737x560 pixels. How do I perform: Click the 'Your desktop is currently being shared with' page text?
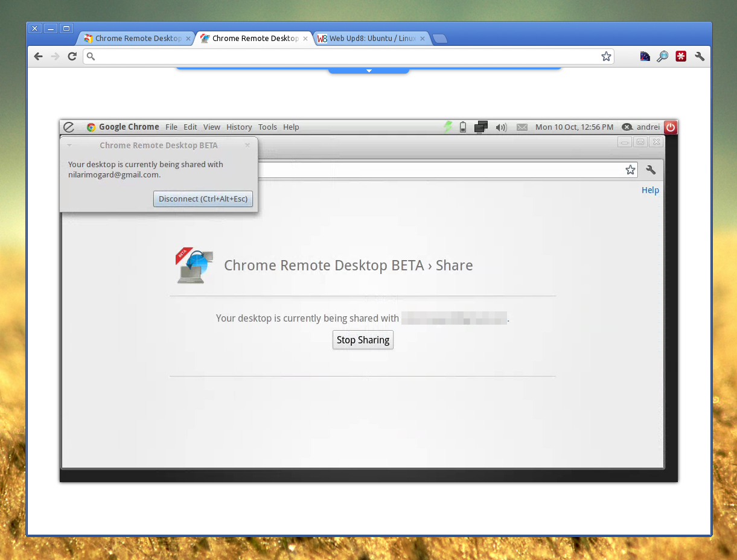[x=307, y=318]
